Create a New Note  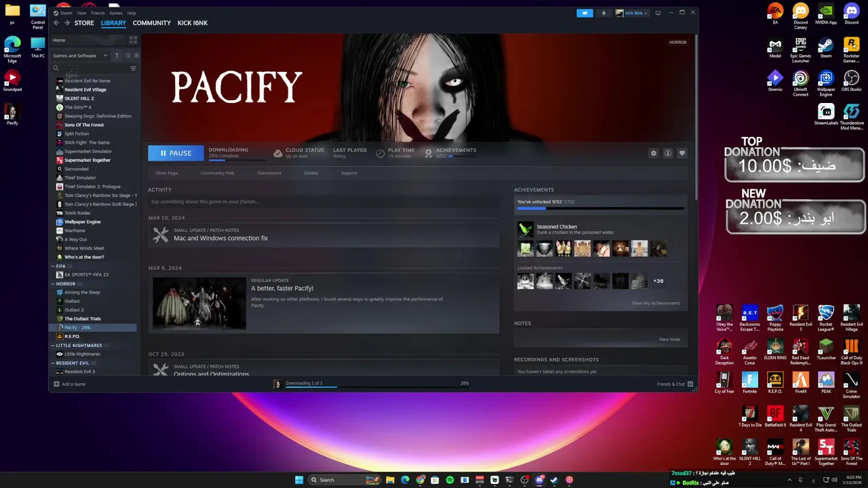(x=669, y=340)
